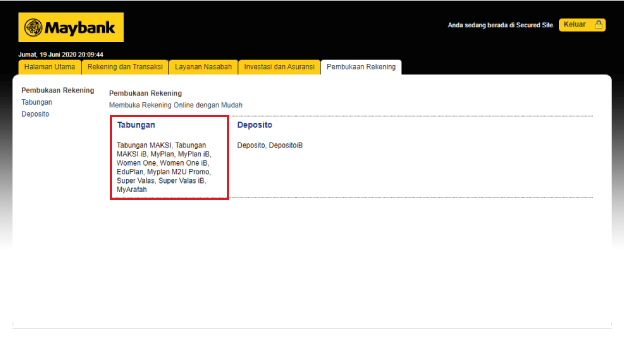The height and width of the screenshot is (361, 624).
Task: Log out using the Keluar button
Action: pyautogui.click(x=582, y=25)
